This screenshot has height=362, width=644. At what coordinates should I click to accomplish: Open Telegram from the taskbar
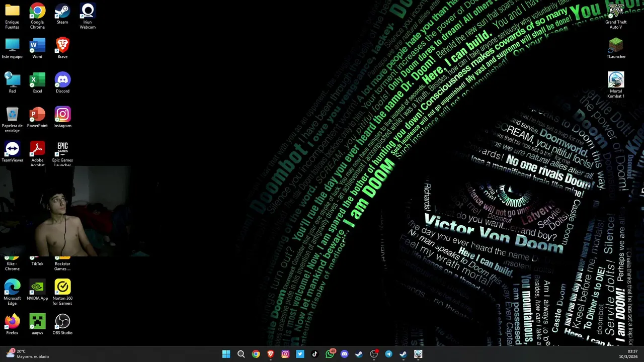coord(388,354)
